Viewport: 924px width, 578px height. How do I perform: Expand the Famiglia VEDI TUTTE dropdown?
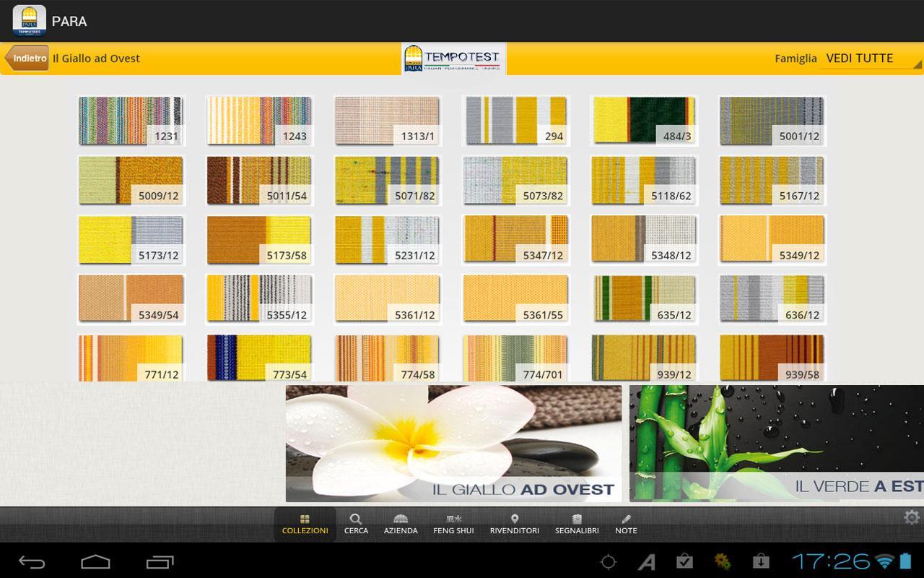[x=870, y=59]
